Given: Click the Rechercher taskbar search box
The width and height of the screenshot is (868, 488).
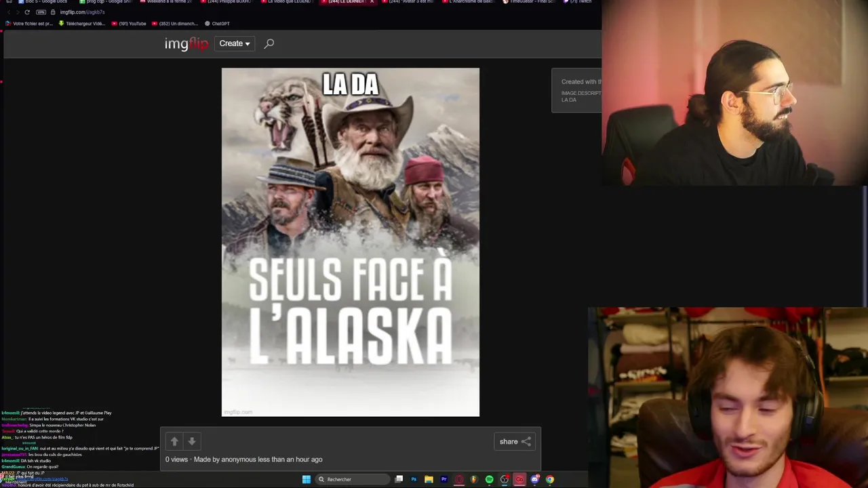Looking at the screenshot, I should click(353, 479).
